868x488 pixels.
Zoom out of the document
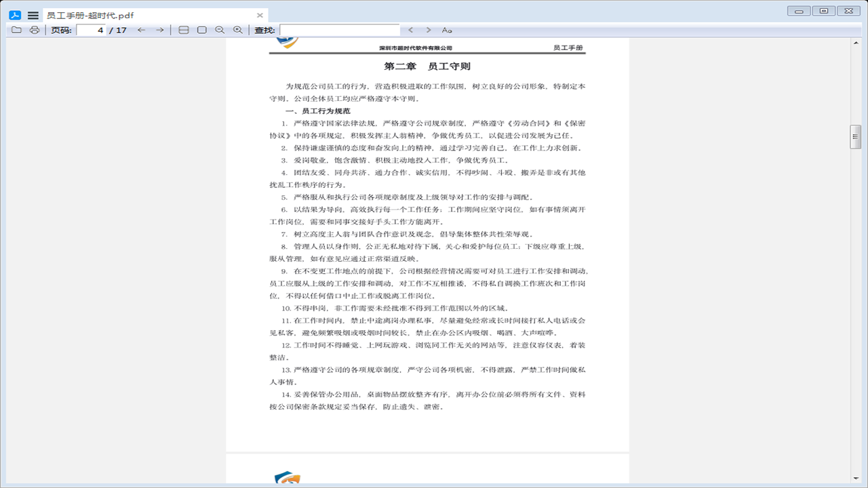click(218, 30)
